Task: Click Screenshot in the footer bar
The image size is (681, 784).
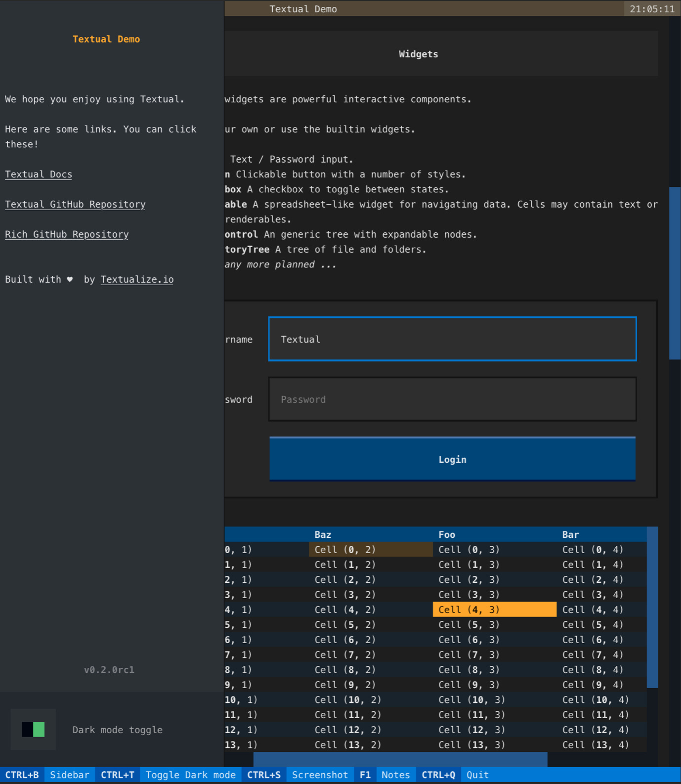Action: click(320, 775)
